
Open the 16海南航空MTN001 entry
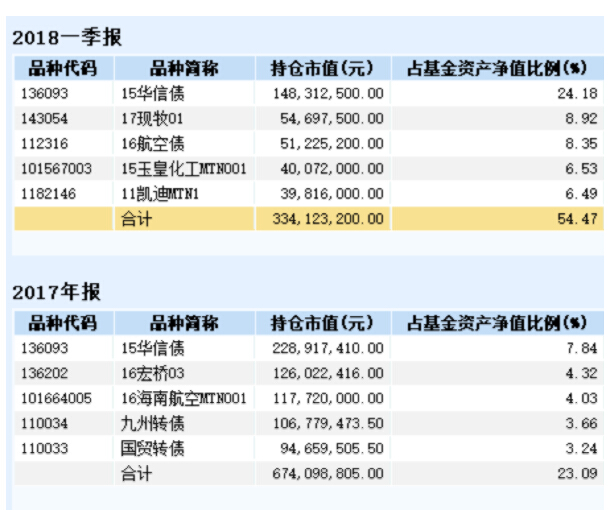click(x=183, y=398)
